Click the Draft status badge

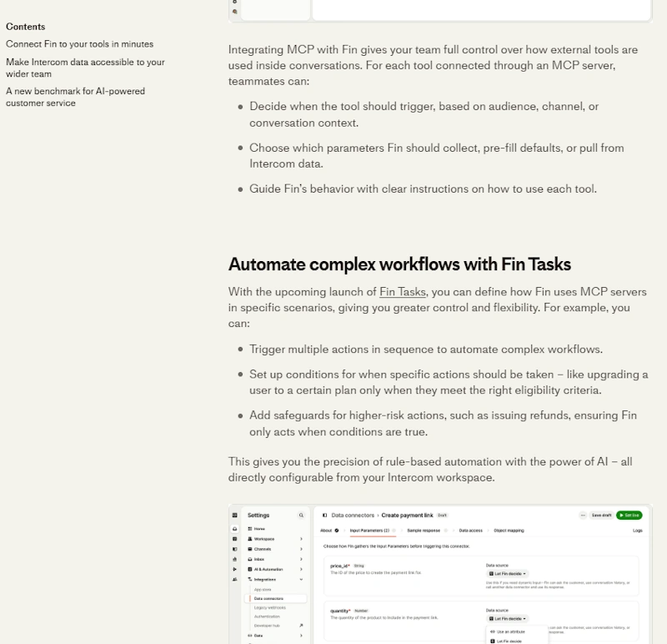click(443, 515)
